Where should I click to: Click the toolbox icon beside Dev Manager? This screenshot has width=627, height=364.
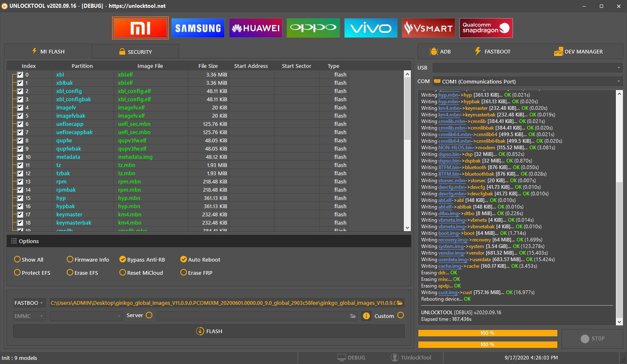tap(558, 51)
